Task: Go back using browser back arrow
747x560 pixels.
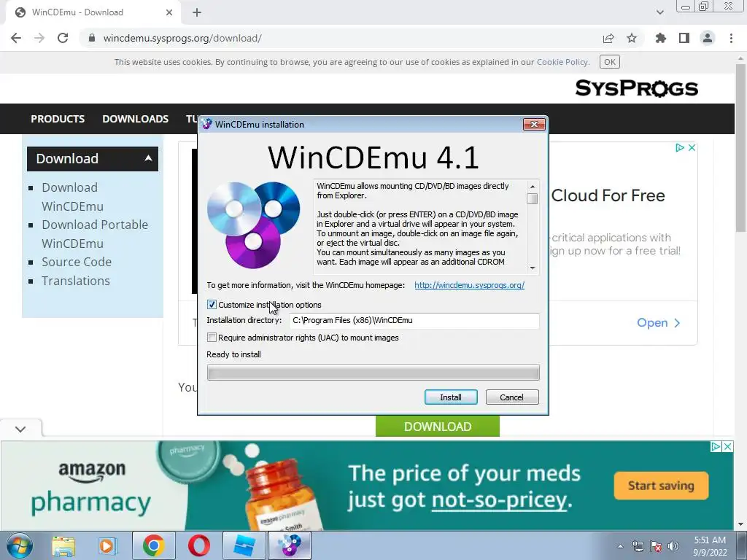Action: click(16, 38)
